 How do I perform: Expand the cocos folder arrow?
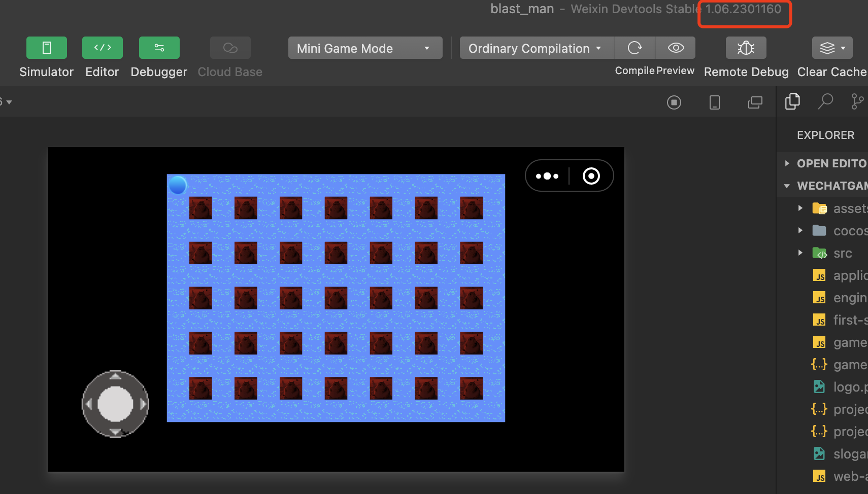coord(800,230)
